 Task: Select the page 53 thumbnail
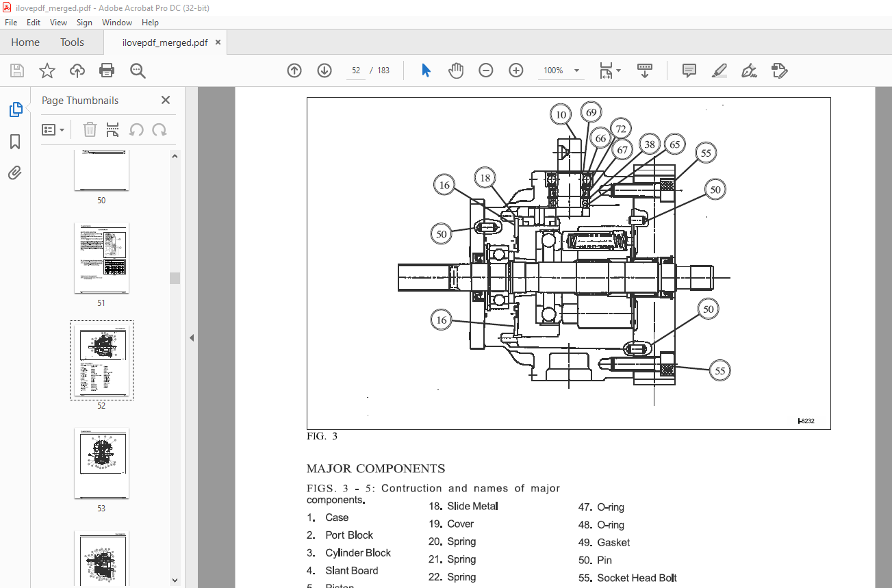pyautogui.click(x=101, y=463)
